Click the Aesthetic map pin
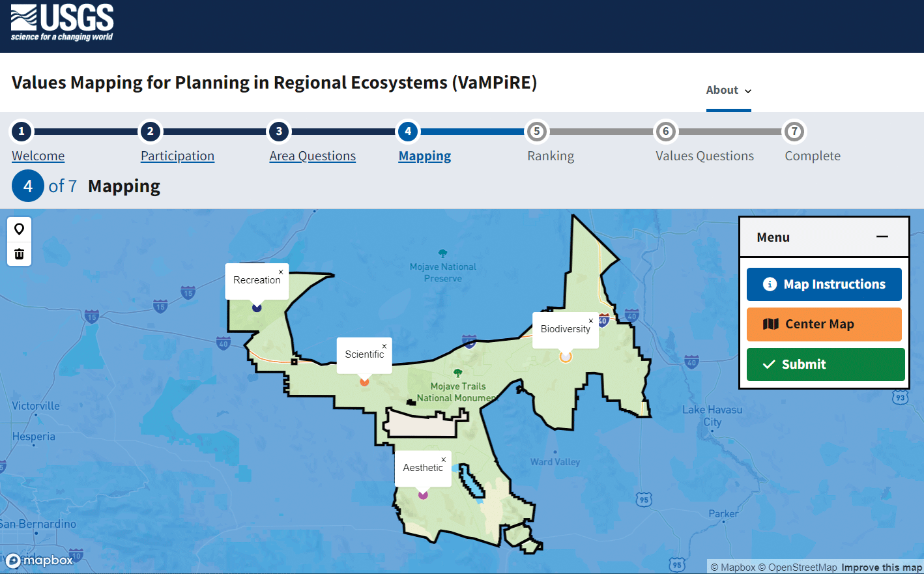 click(x=423, y=495)
